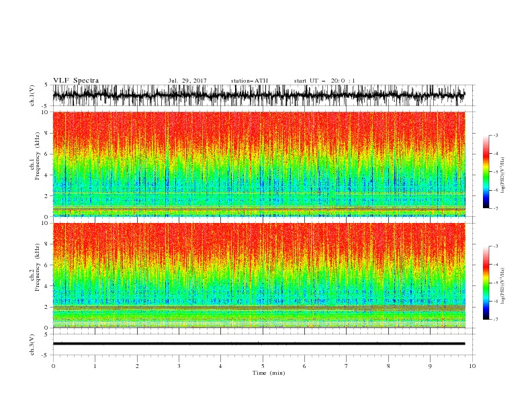Screen dimensions: 532x411
Task: Click time axis tick label '0'
Action: [x=53, y=366]
